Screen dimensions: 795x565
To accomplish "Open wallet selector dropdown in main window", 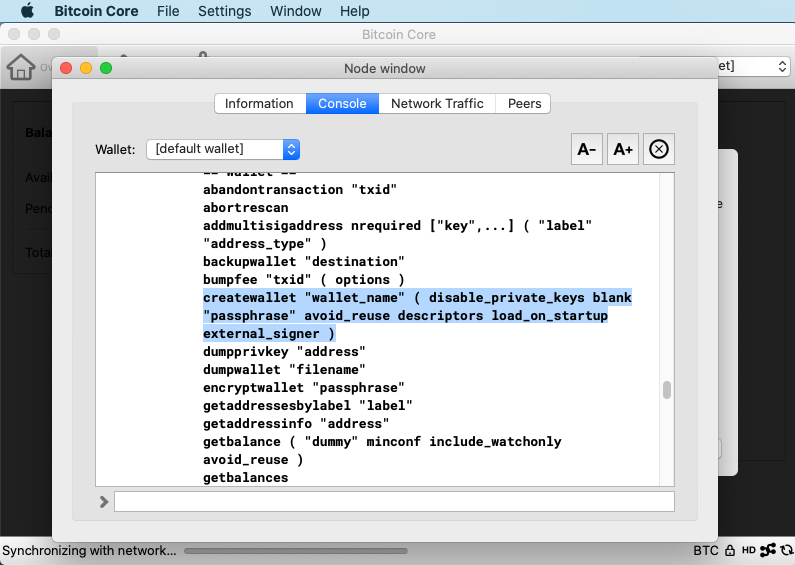I will pyautogui.click(x=753, y=66).
